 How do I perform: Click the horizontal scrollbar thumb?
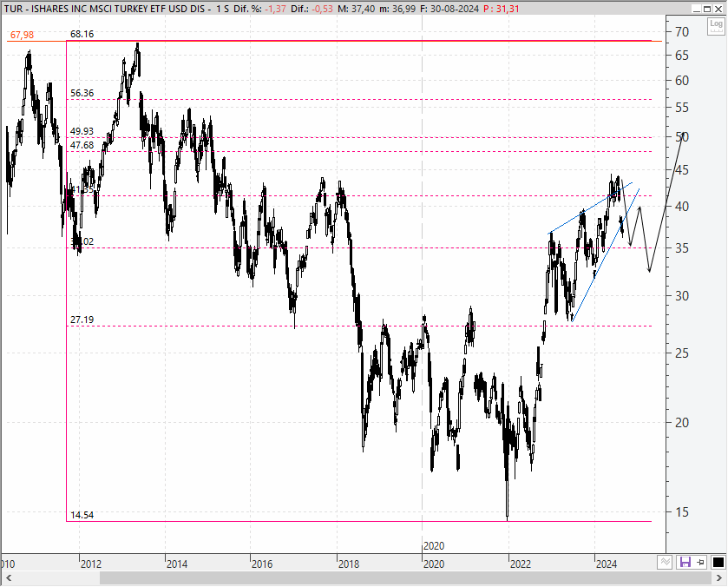[x=405, y=578]
